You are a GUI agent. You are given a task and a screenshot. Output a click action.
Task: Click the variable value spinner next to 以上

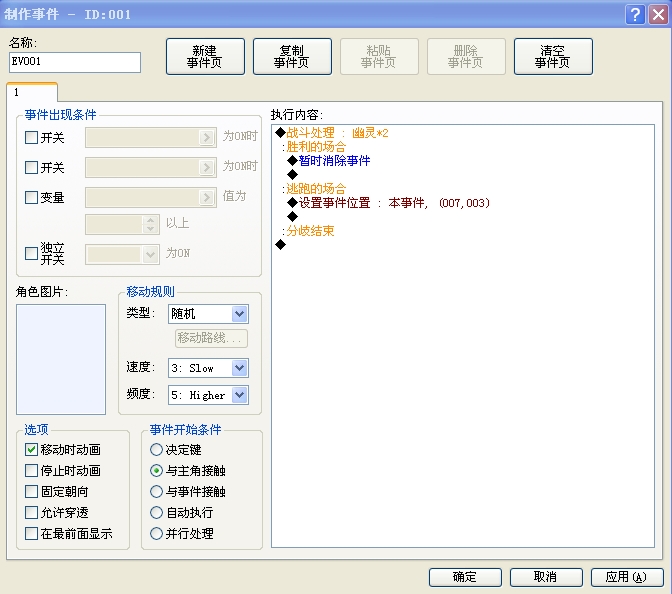tap(150, 224)
